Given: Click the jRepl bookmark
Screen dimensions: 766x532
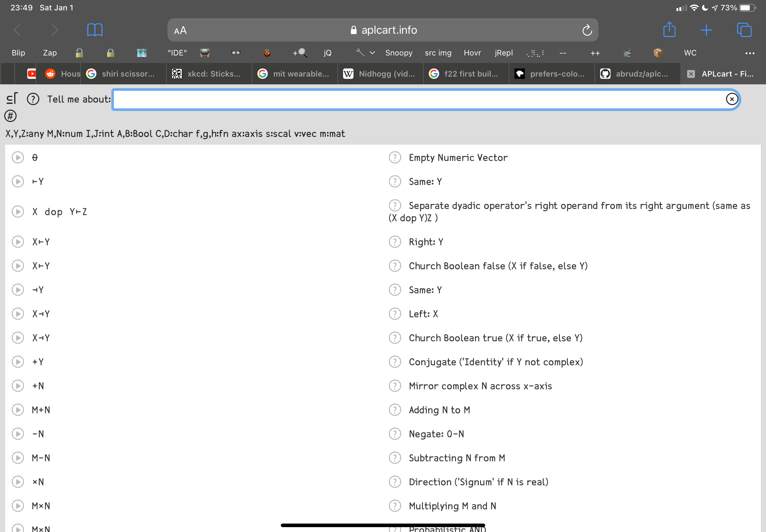Looking at the screenshot, I should point(503,53).
